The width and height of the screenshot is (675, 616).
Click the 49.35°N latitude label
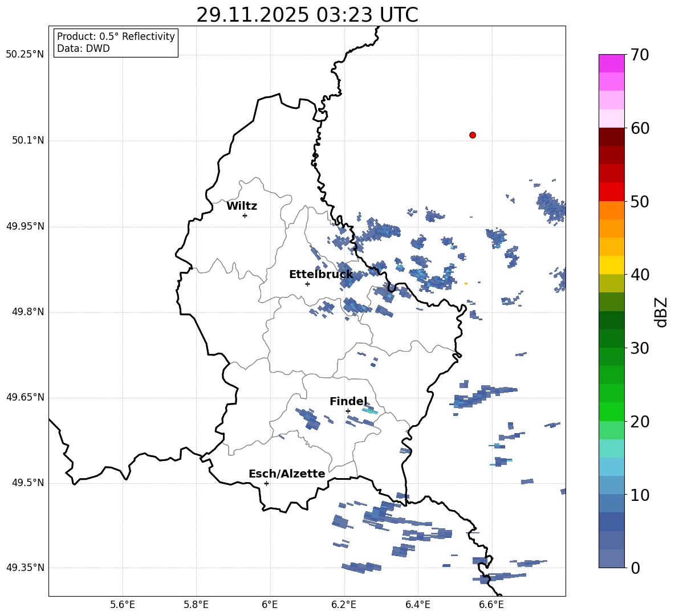tap(25, 568)
